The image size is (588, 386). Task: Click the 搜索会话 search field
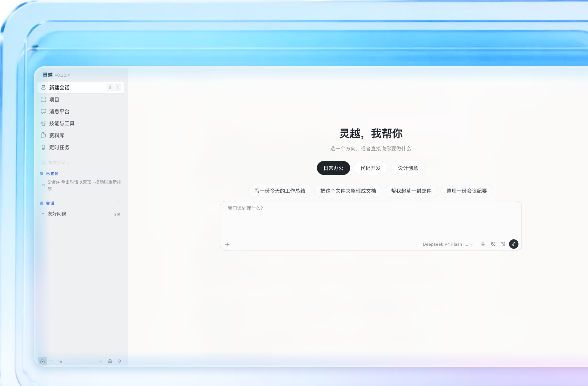[x=81, y=163]
